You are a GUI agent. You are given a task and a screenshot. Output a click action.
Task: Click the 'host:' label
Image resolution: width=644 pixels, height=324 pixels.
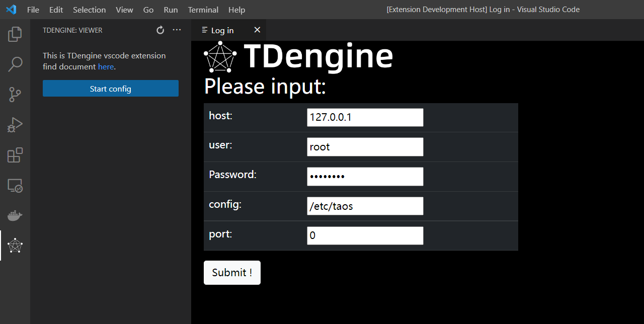click(220, 116)
